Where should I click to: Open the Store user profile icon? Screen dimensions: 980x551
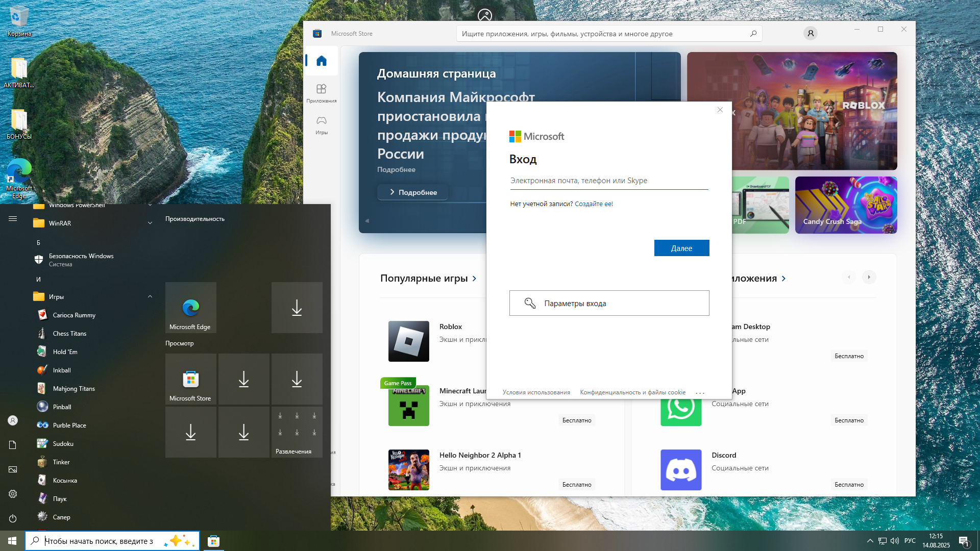pyautogui.click(x=810, y=34)
